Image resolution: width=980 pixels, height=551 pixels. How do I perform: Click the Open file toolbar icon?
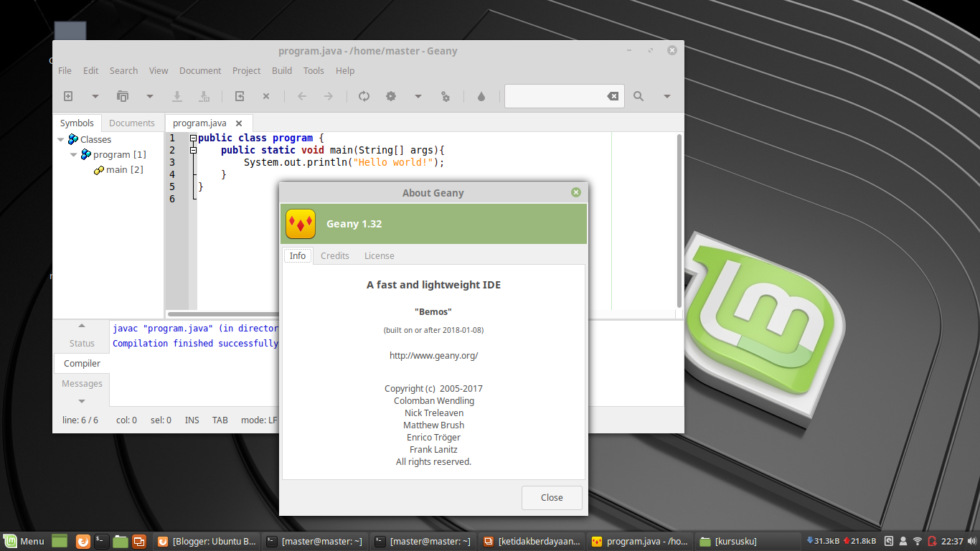click(123, 96)
